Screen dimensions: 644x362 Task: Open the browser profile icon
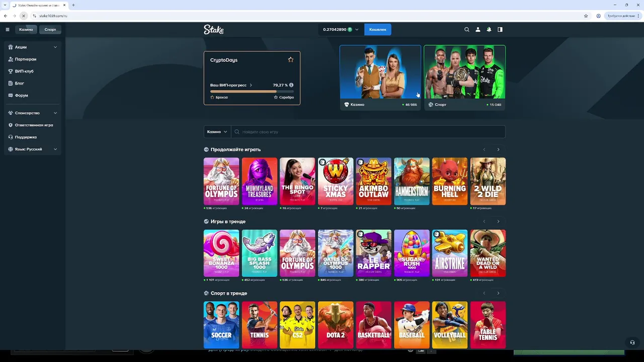(598, 16)
